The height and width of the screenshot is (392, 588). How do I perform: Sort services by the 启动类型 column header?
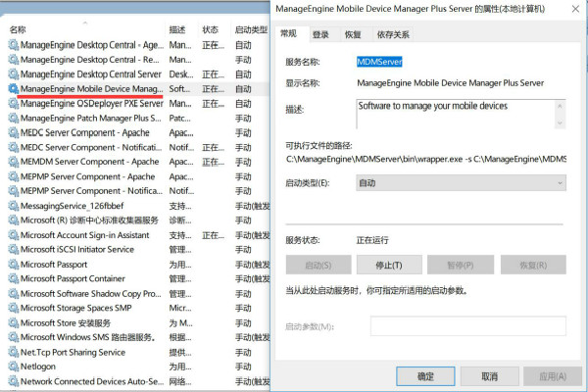(x=251, y=30)
